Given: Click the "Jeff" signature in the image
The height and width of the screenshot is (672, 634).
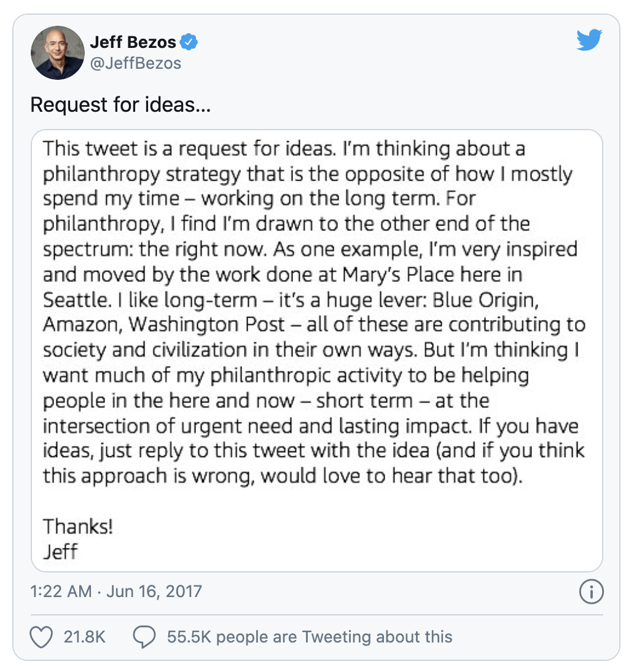Looking at the screenshot, I should click(60, 551).
